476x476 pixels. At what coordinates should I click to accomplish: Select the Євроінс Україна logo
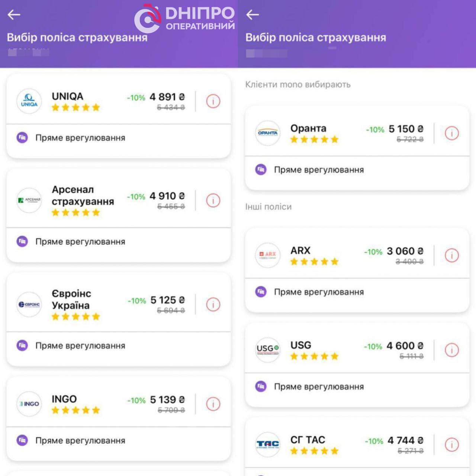tap(29, 304)
